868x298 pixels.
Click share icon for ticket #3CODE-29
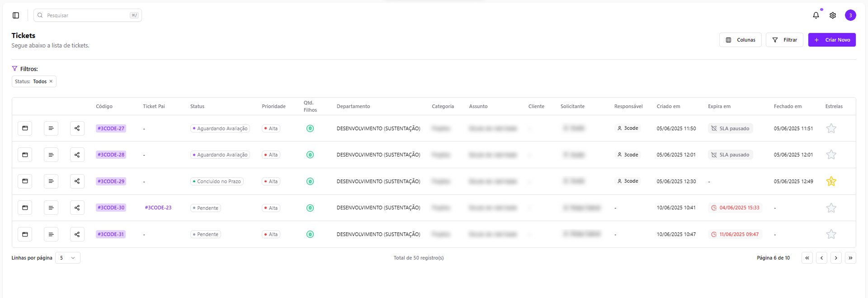[77, 181]
